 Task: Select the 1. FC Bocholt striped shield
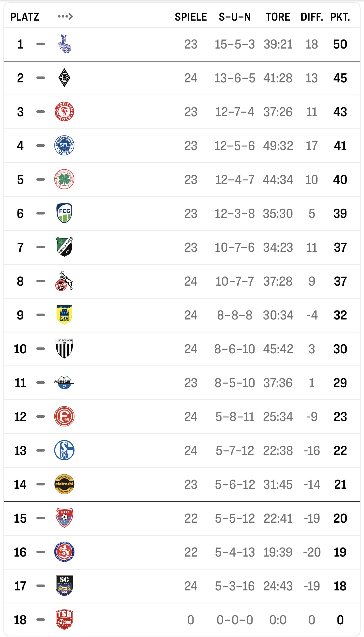coord(64,349)
